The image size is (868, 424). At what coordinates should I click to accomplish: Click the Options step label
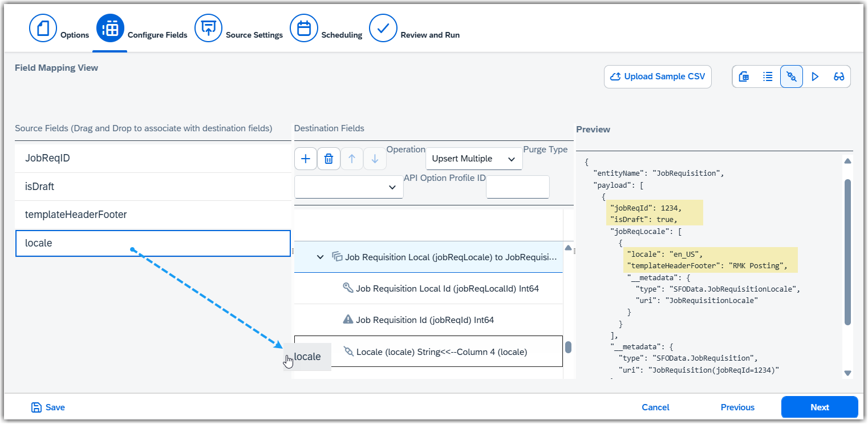pos(75,35)
